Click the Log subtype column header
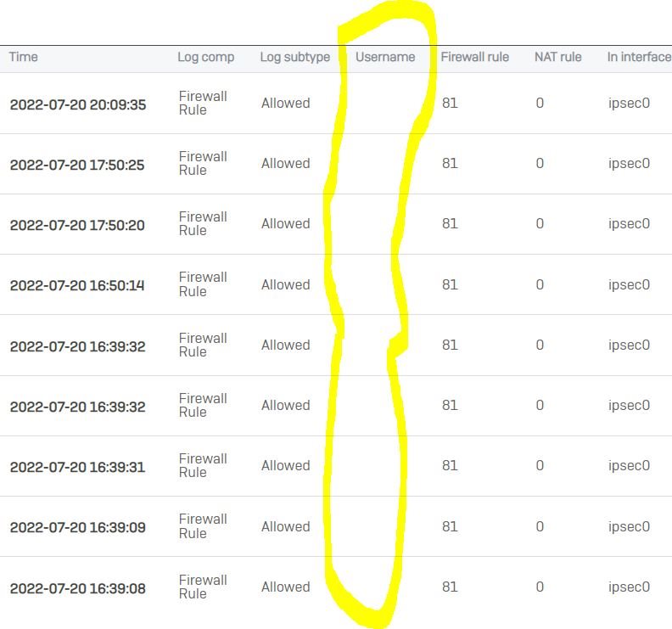672x629 pixels. 295,58
